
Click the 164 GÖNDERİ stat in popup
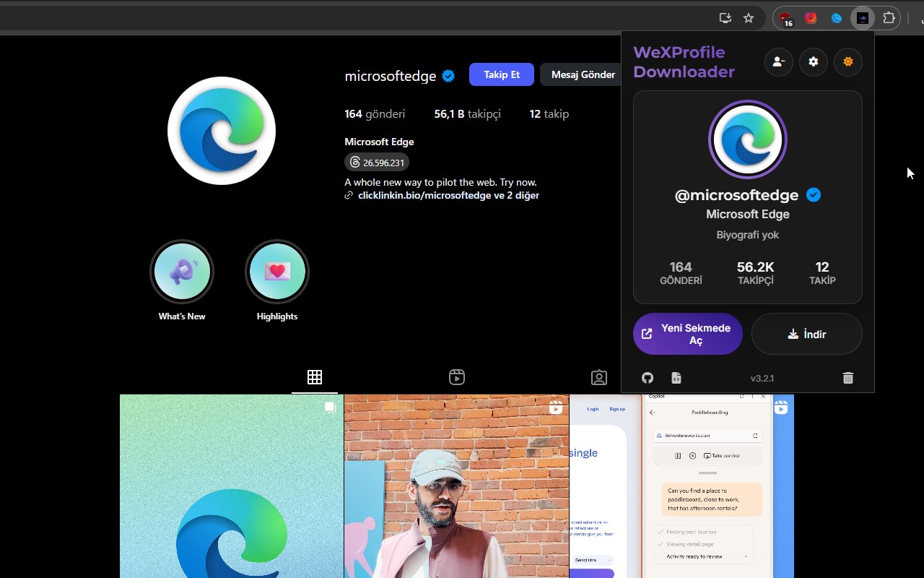tap(681, 273)
